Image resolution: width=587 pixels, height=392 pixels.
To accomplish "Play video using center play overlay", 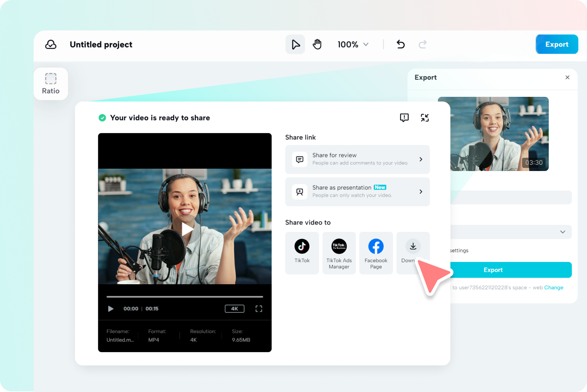I will [x=187, y=229].
